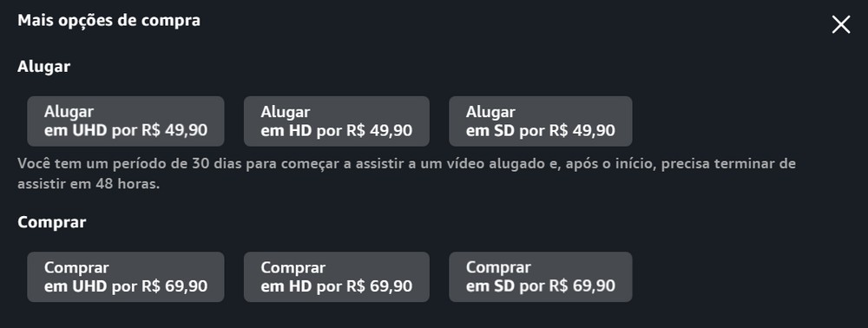Click the Comprar section heading

click(51, 222)
